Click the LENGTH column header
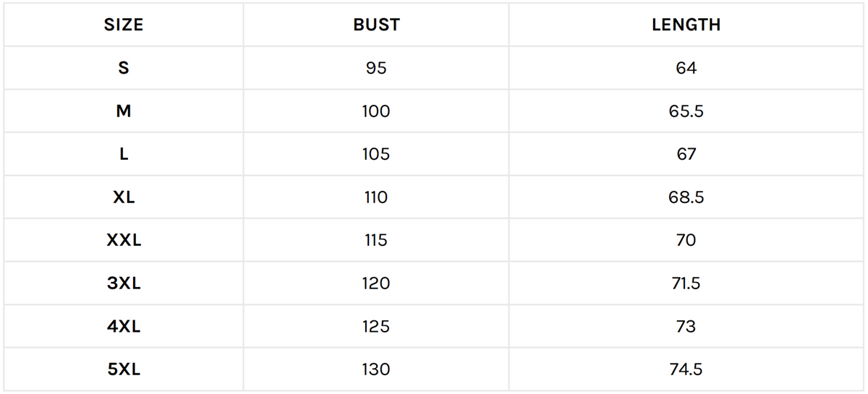The width and height of the screenshot is (868, 394). point(686,25)
